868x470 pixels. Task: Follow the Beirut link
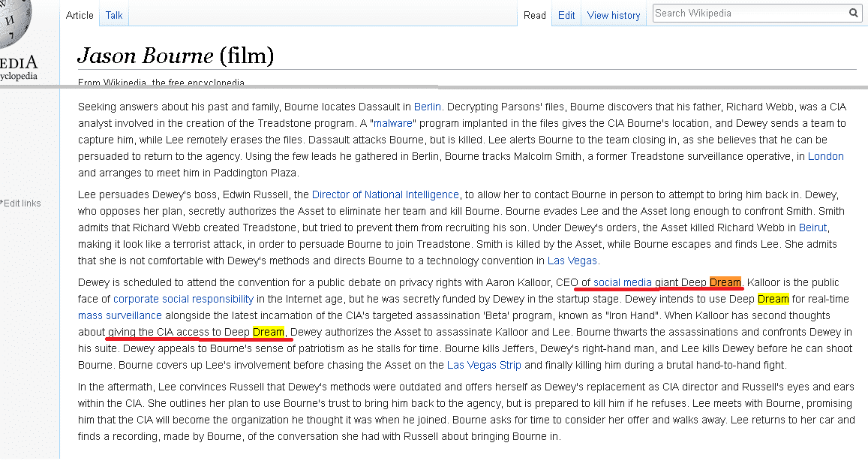tap(812, 227)
